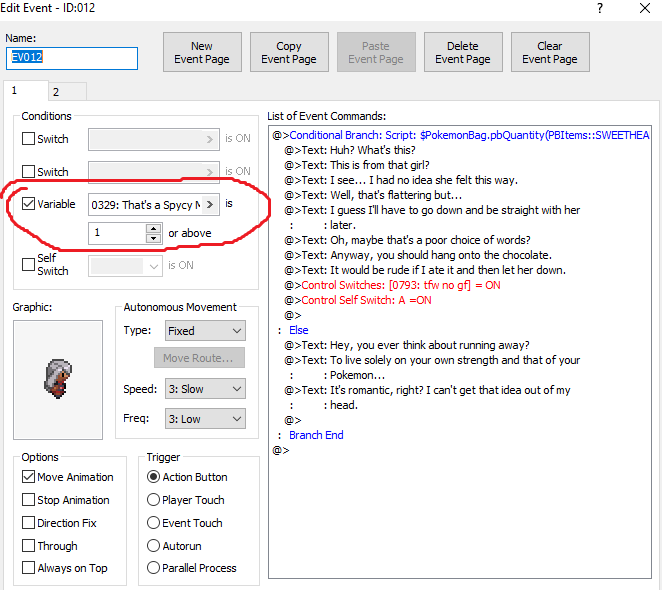Click the Delete Event Page button
Image resolution: width=662 pixels, height=590 pixels.
[x=463, y=53]
